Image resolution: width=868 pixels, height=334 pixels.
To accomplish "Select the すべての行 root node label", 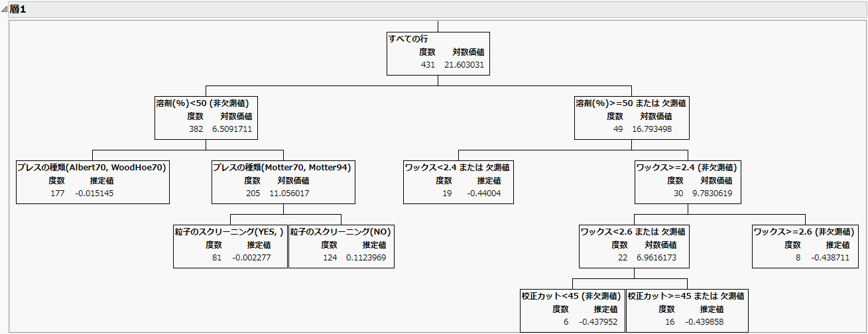I will click(408, 39).
